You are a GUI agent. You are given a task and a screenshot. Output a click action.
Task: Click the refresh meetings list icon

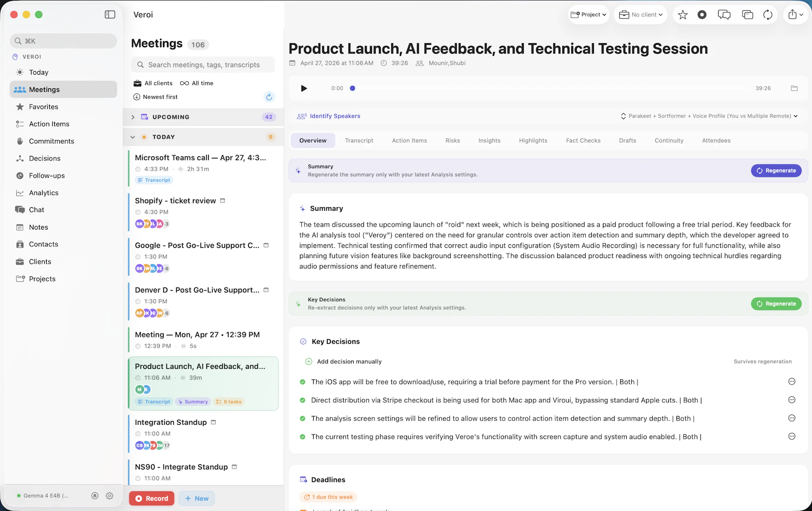[269, 97]
